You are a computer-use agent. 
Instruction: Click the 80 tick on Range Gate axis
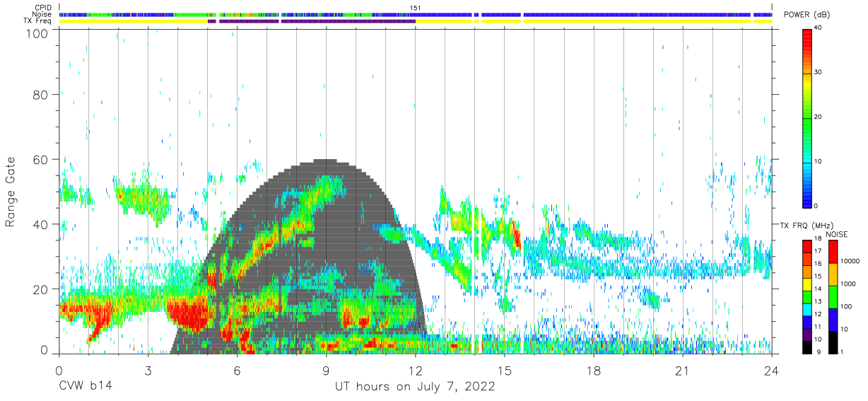coord(40,95)
